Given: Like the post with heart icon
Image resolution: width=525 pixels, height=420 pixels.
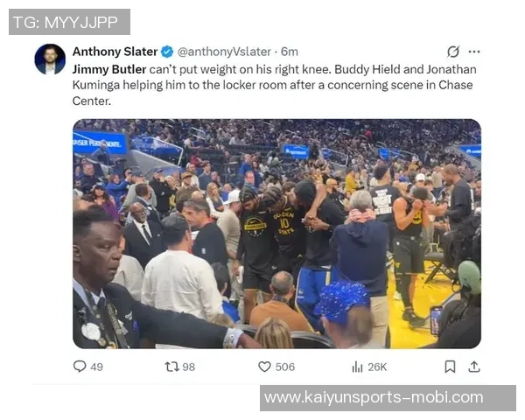Looking at the screenshot, I should click(264, 367).
